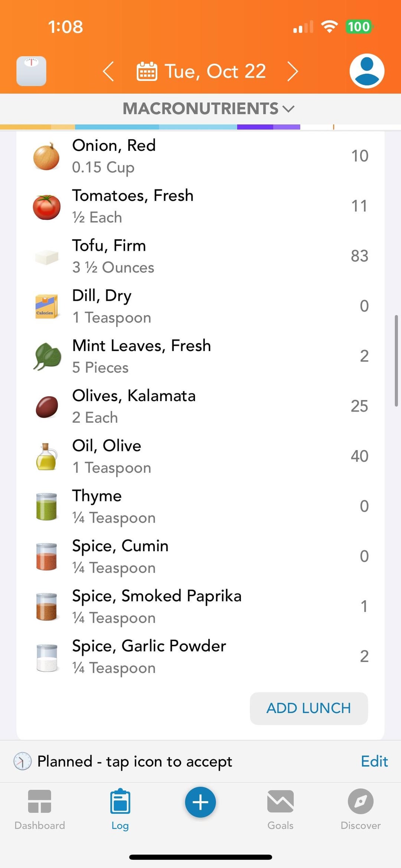Tap the red tomato icon

(46, 207)
